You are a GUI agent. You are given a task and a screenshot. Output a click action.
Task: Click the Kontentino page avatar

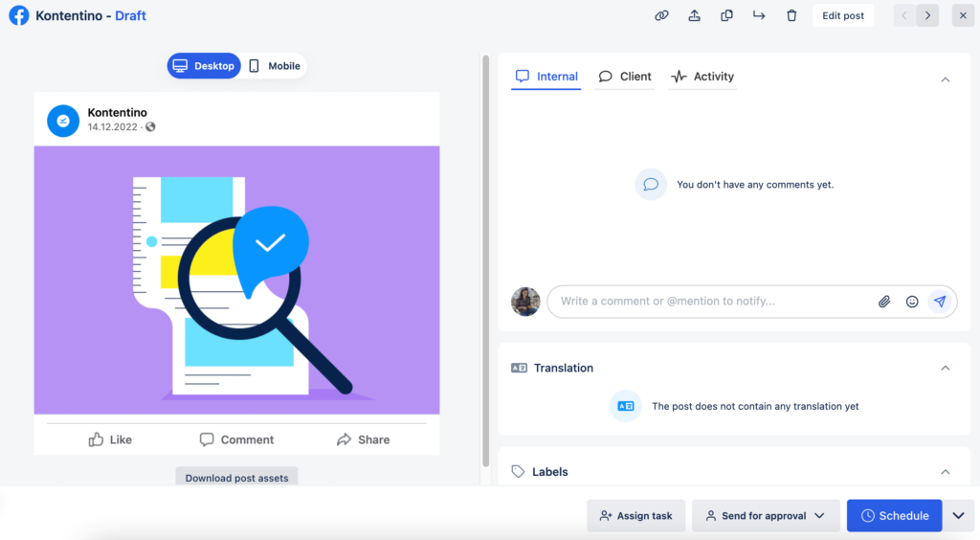(63, 121)
